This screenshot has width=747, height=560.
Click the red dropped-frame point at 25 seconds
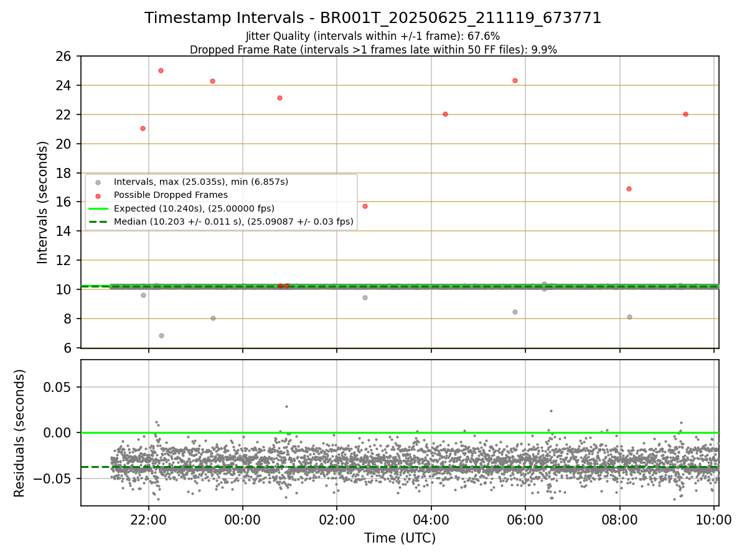point(161,70)
